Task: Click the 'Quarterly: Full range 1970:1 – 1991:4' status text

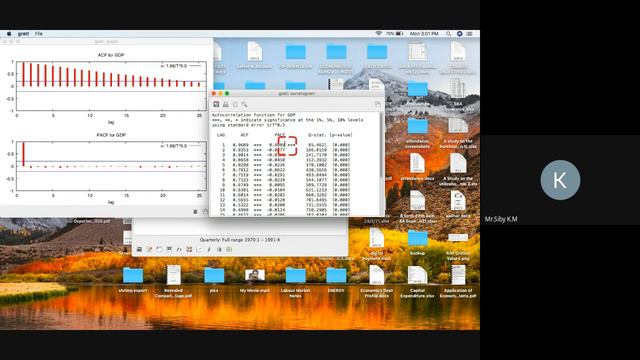Action: pyautogui.click(x=240, y=240)
